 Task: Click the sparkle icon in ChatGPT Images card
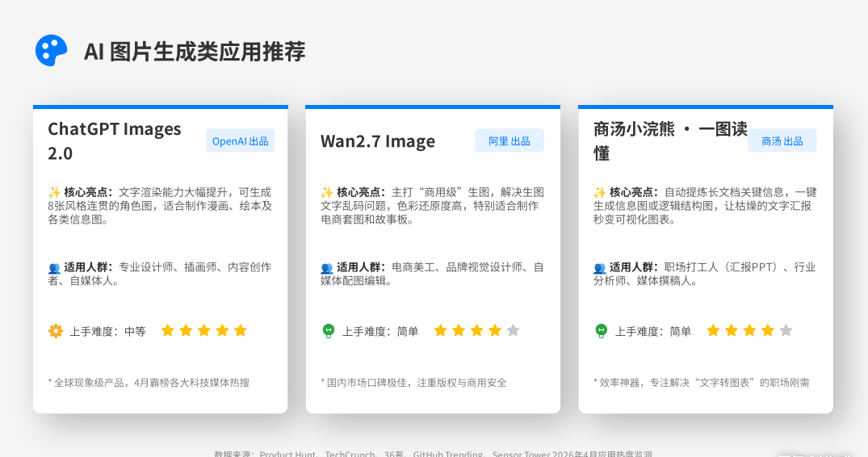coord(54,192)
